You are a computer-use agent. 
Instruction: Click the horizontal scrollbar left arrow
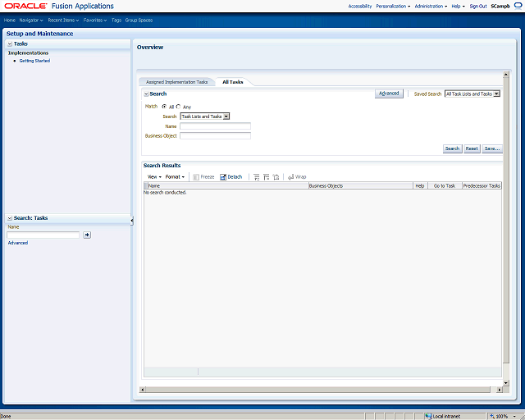142,390
